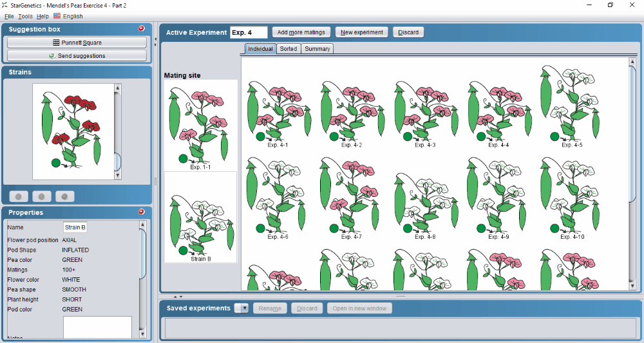
Task: Edit the Active Experiment name field
Action: pos(249,32)
